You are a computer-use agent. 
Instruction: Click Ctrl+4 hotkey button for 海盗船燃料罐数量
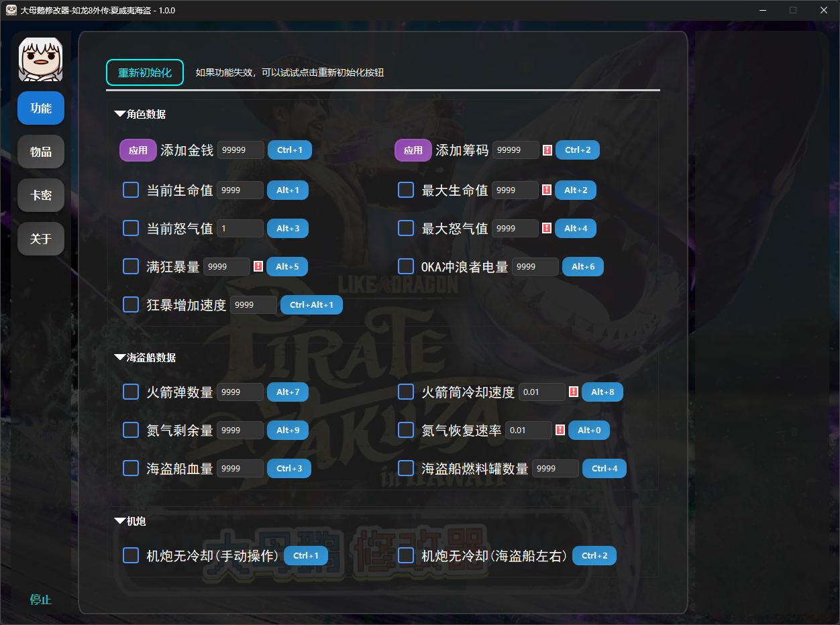point(605,468)
